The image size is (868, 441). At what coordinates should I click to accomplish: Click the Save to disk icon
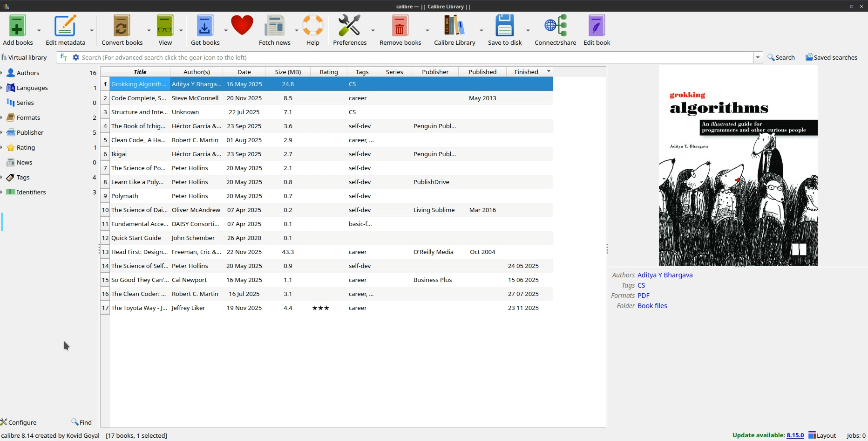[505, 26]
